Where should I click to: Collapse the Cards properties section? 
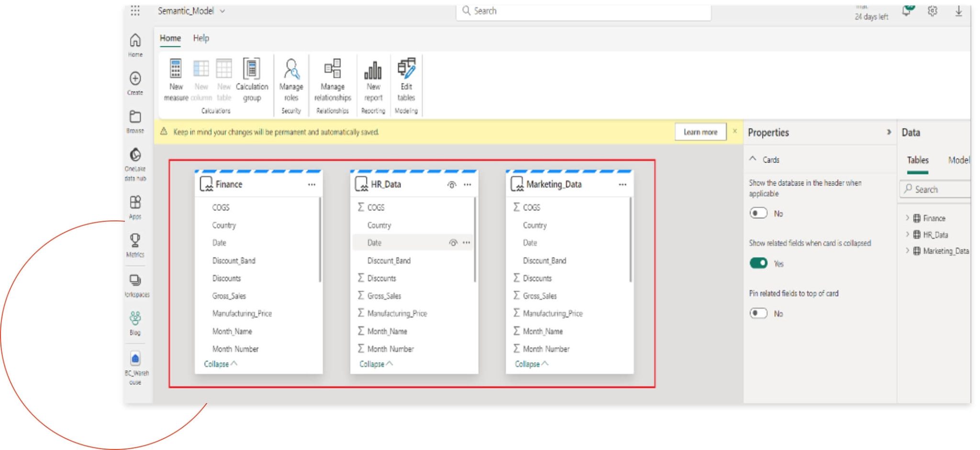[753, 159]
